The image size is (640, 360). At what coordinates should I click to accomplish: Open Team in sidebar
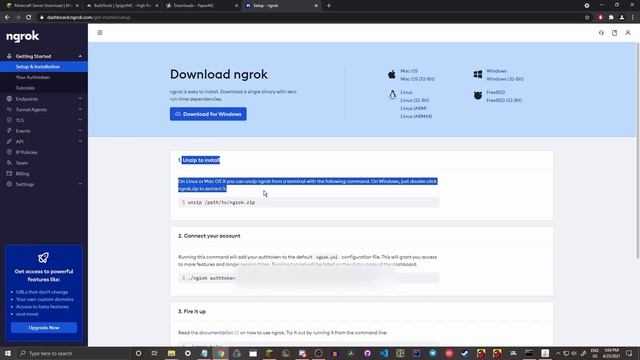(22, 163)
